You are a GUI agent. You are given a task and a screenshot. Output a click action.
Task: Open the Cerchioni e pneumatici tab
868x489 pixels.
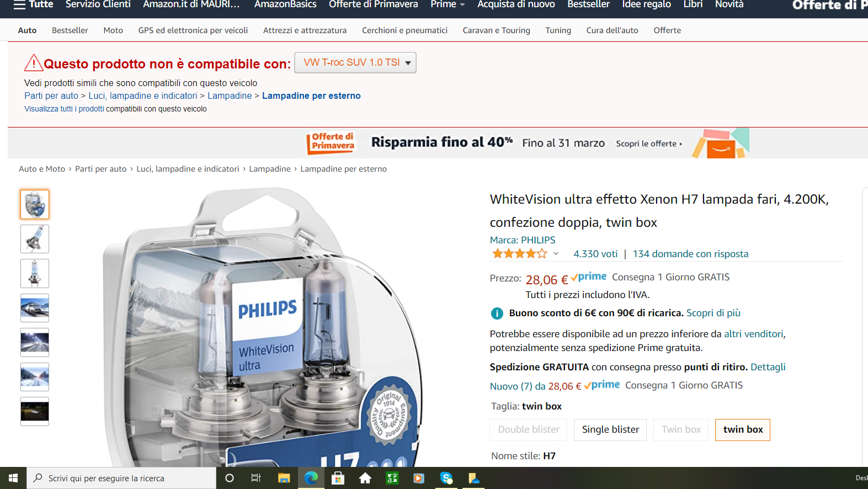(404, 30)
